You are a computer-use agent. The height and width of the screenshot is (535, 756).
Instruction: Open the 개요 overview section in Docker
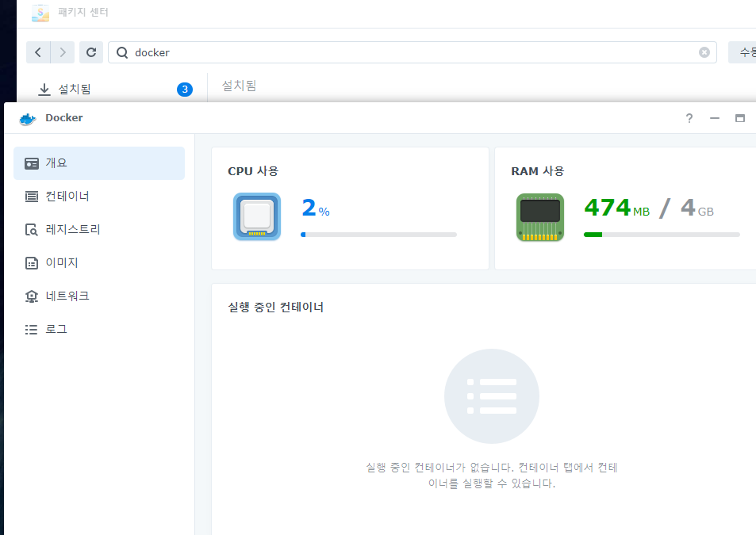pyautogui.click(x=99, y=163)
